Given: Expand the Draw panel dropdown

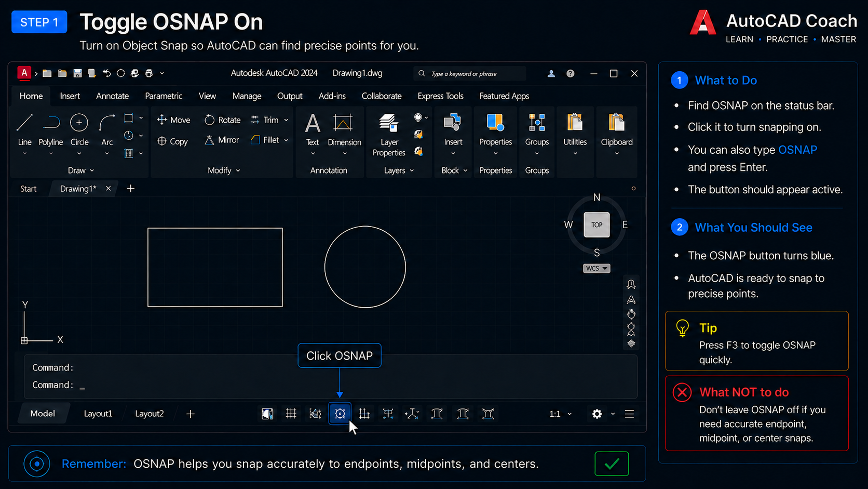Looking at the screenshot, I should [81, 170].
